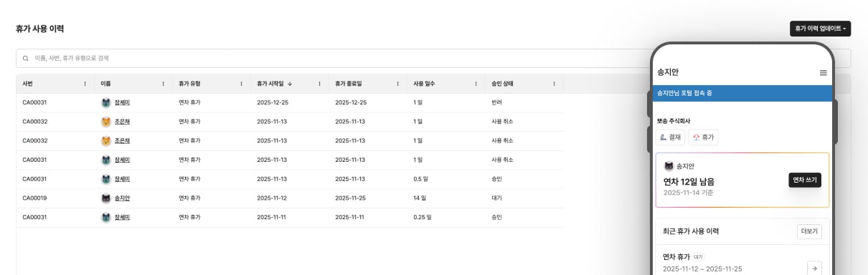The width and height of the screenshot is (868, 275).
Task: Click the 송지안 title in phone header
Action: pos(668,72)
